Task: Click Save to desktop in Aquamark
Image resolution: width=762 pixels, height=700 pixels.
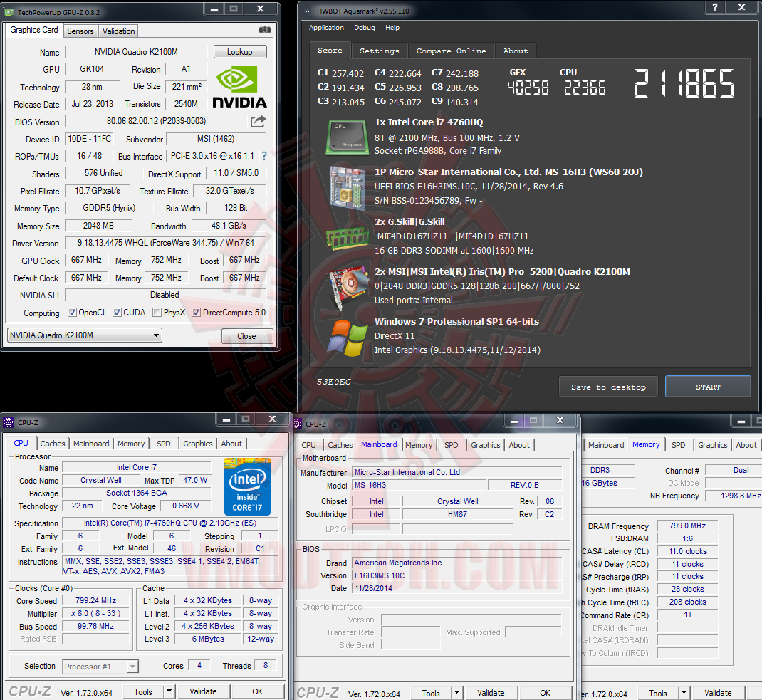Action: pyautogui.click(x=608, y=387)
